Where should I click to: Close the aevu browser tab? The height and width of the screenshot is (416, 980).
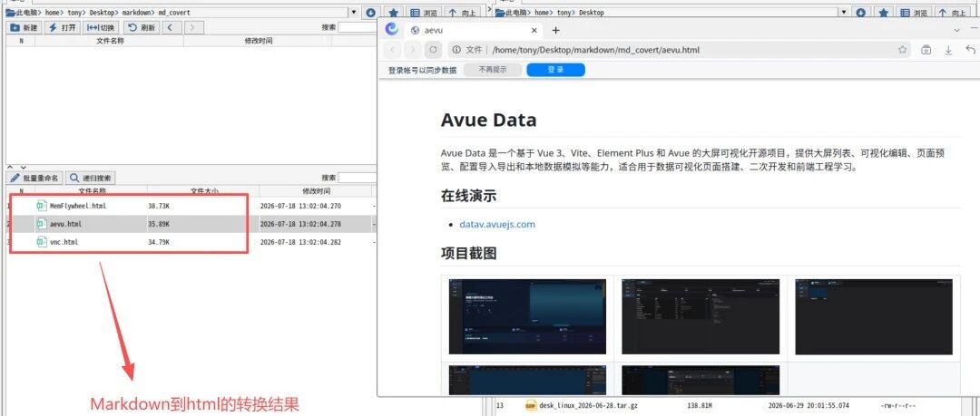[x=534, y=30]
